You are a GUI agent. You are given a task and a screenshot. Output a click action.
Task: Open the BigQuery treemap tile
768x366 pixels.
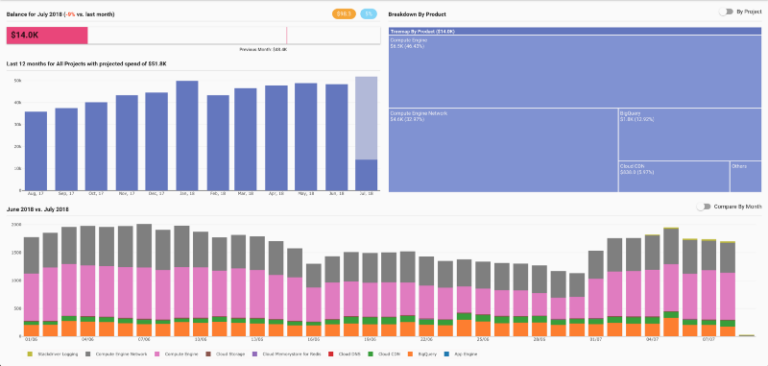coord(690,134)
